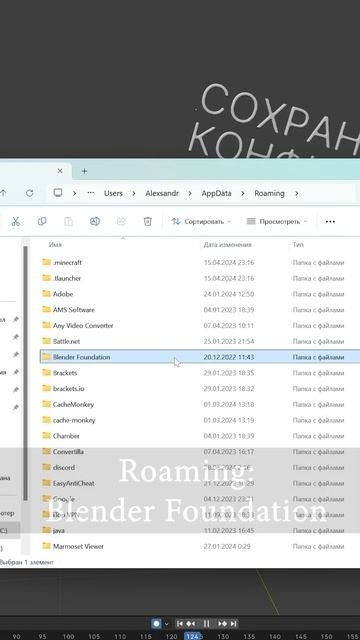
Task: Select the .tlauncher folder name
Action: point(67,278)
